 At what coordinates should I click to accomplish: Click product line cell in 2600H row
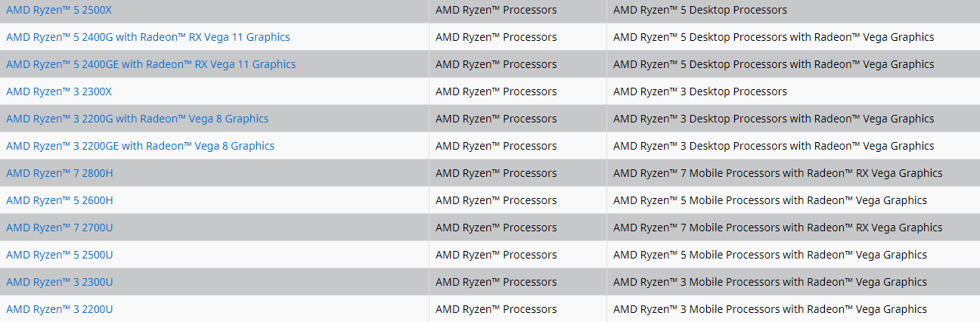tap(770, 200)
